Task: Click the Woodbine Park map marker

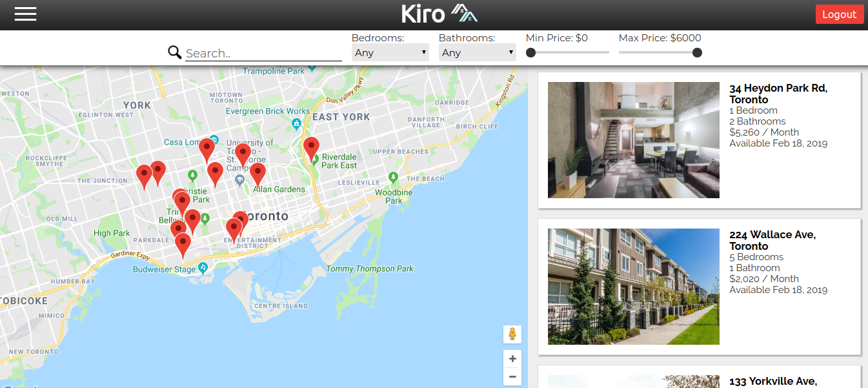Action: pos(394,177)
